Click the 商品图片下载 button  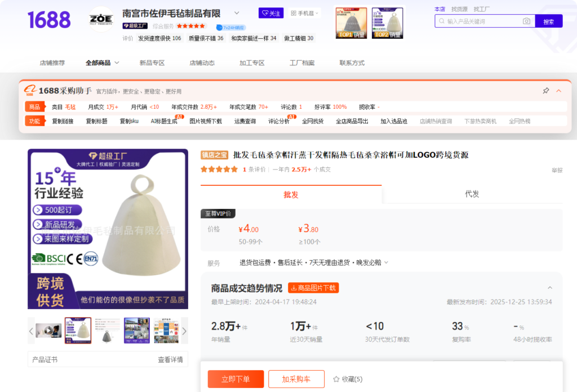coord(313,288)
